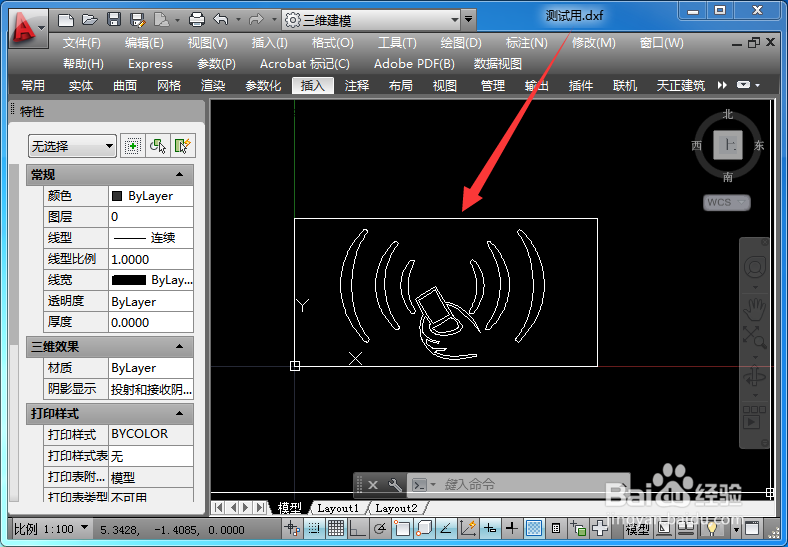The width and height of the screenshot is (788, 547).
Task: Open the 修改(M) menu
Action: coord(594,43)
